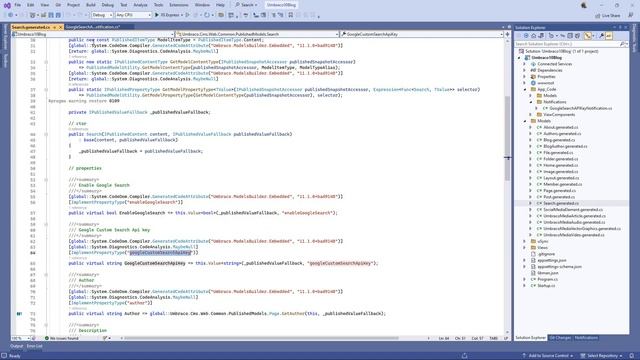Select Search.generated.cs in Solution Explorer

point(561,203)
